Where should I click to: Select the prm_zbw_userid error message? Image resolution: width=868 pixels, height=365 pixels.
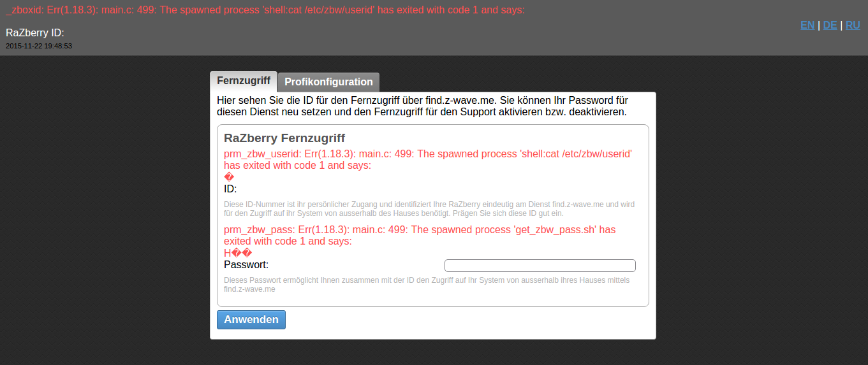click(x=427, y=160)
